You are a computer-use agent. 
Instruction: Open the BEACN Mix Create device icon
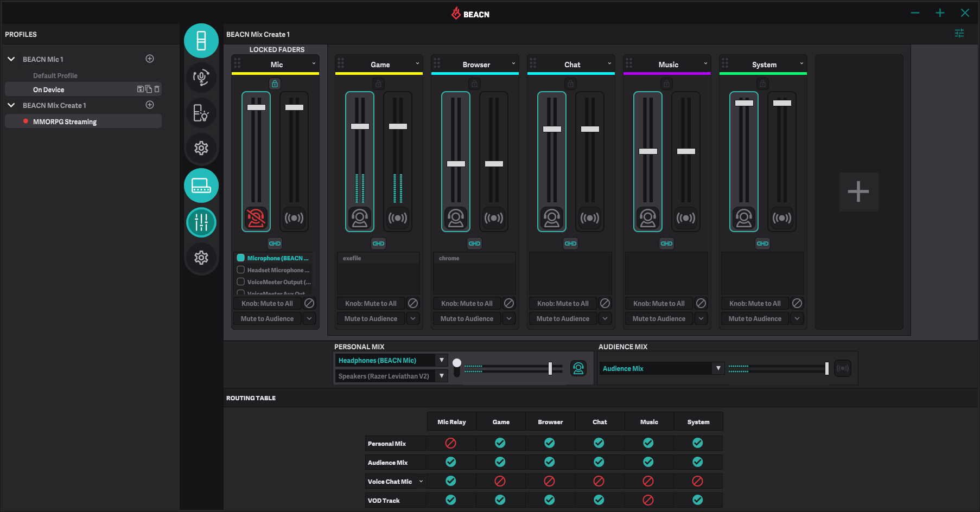201,185
